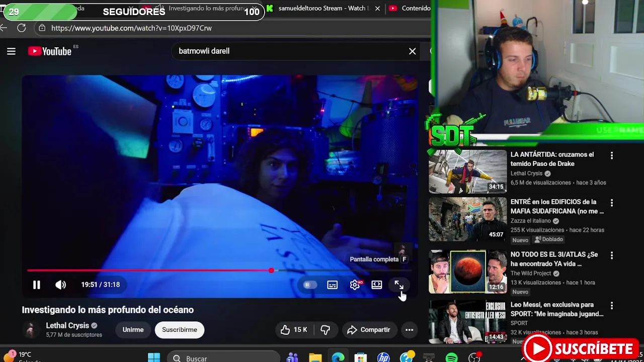Open Leo Messi, en exclusiva title
Viewport: 644px width, 362px height.
point(557,309)
